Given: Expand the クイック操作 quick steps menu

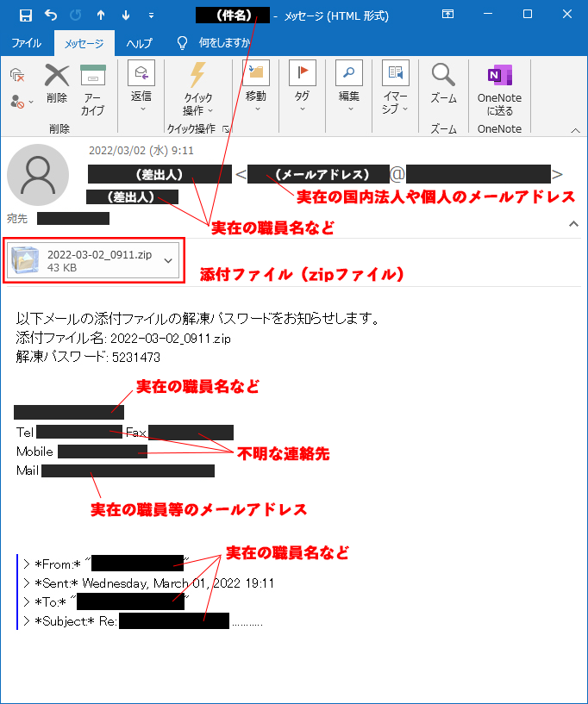Looking at the screenshot, I should pos(197,90).
